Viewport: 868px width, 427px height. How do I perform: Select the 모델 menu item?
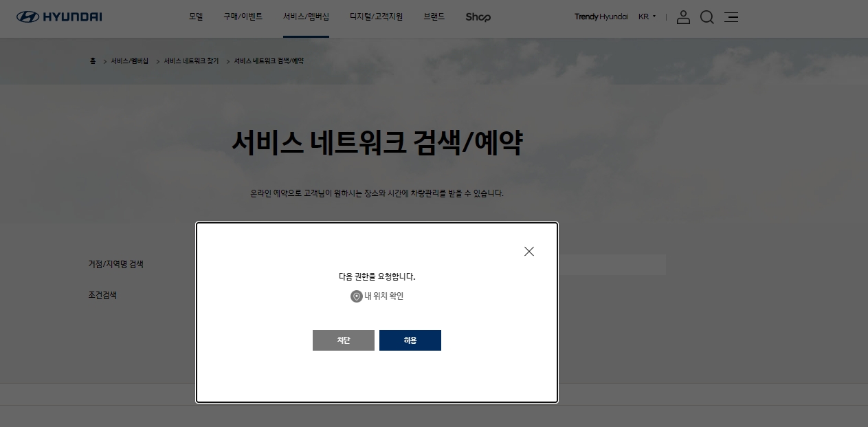click(x=195, y=17)
